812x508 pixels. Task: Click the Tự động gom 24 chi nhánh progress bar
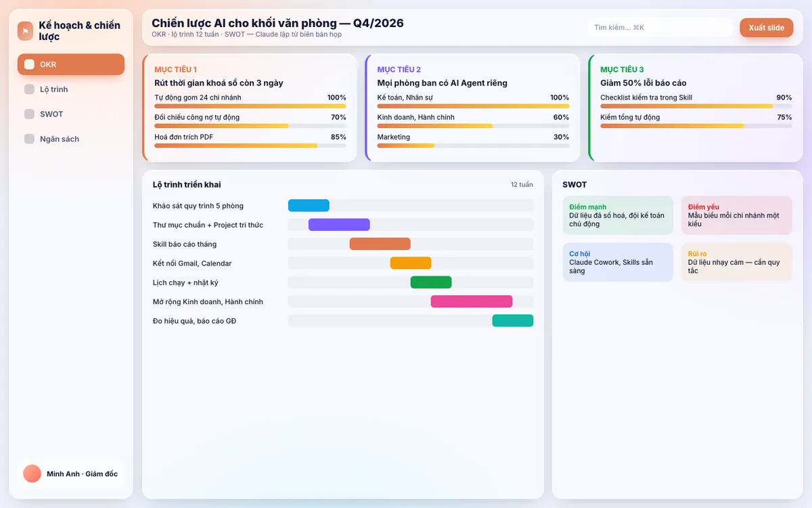[x=250, y=106]
